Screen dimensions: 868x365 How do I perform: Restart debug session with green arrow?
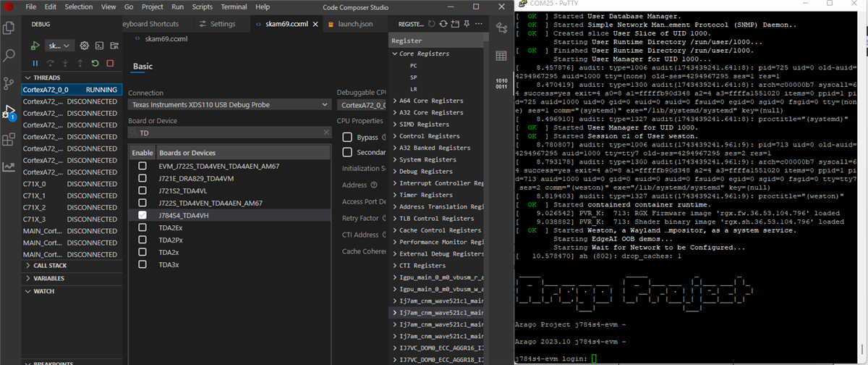click(95, 64)
